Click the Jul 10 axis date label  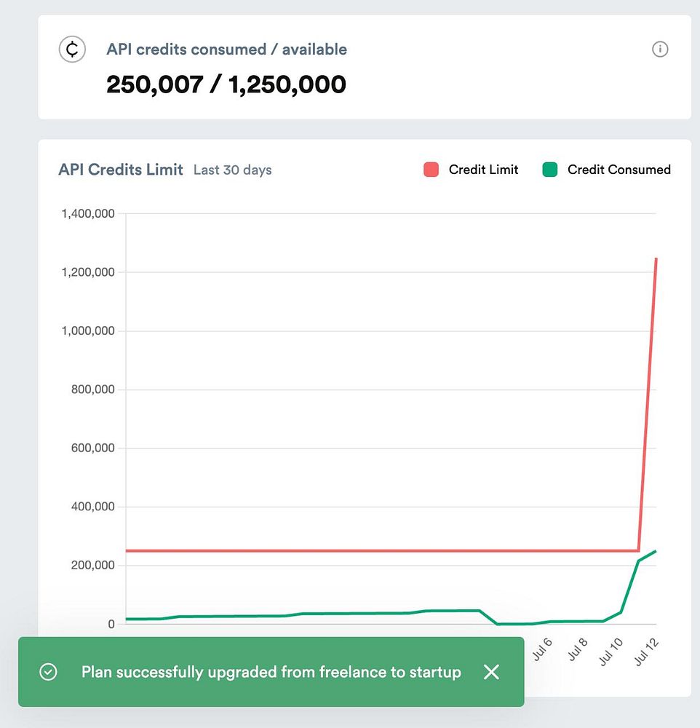(x=611, y=647)
